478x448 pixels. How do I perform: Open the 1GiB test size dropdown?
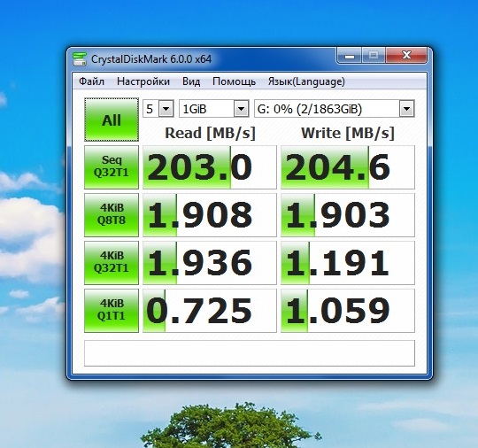click(x=214, y=109)
